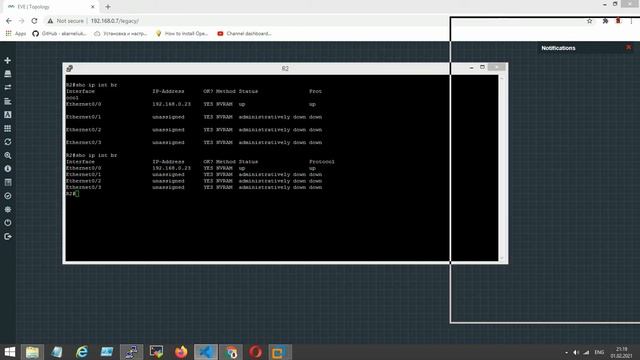Open the browser Extensions puzzle icon
Screen dimensions: 640x360
tap(605, 21)
